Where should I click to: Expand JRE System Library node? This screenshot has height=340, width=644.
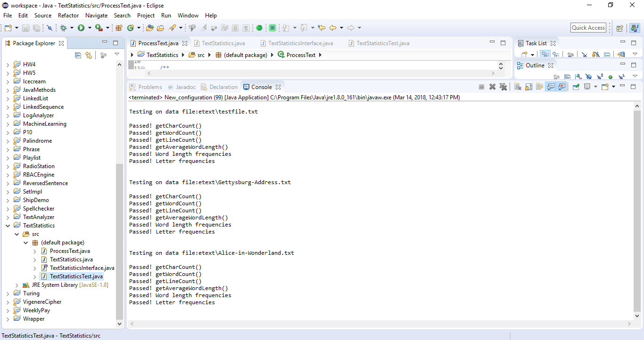[17, 285]
